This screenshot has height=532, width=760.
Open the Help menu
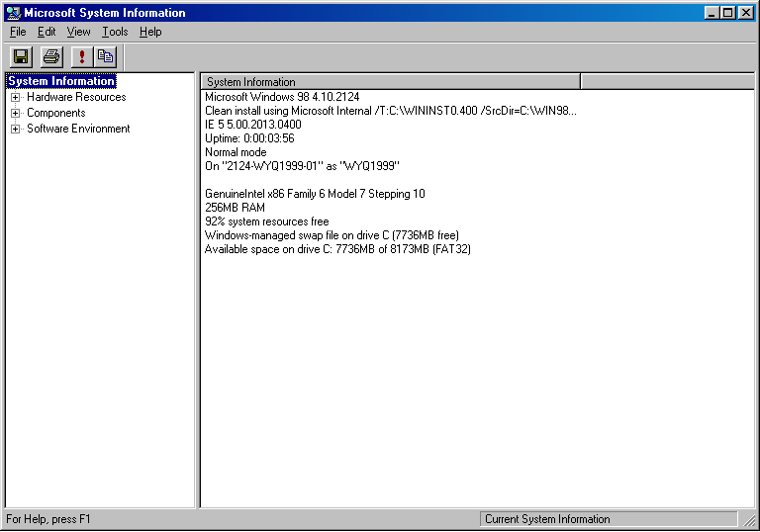pos(150,32)
